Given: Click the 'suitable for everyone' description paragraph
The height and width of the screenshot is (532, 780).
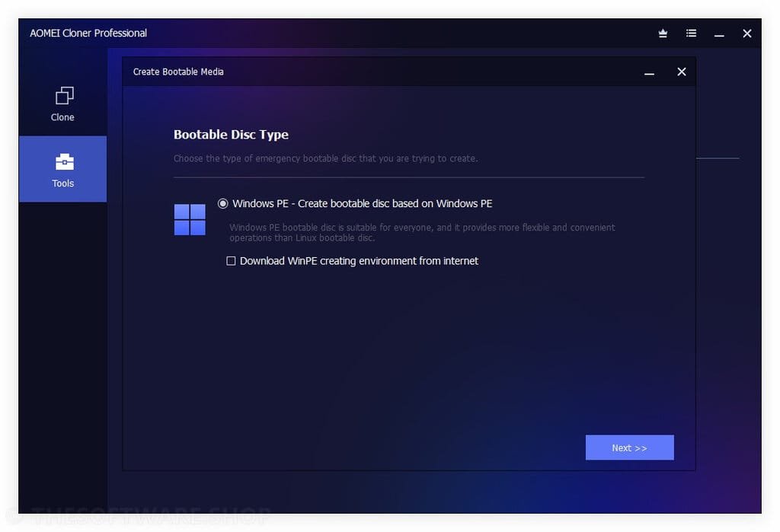Looking at the screenshot, I should (x=422, y=232).
